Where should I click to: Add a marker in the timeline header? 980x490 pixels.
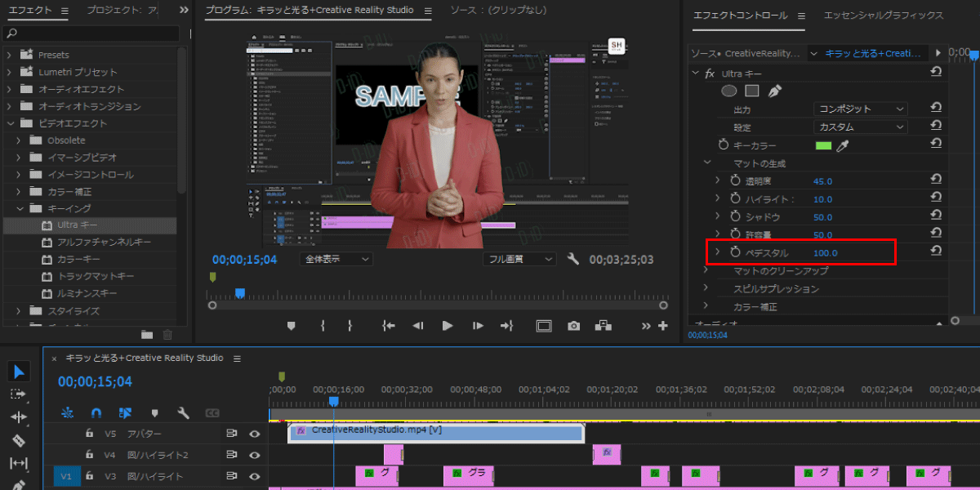click(x=154, y=413)
